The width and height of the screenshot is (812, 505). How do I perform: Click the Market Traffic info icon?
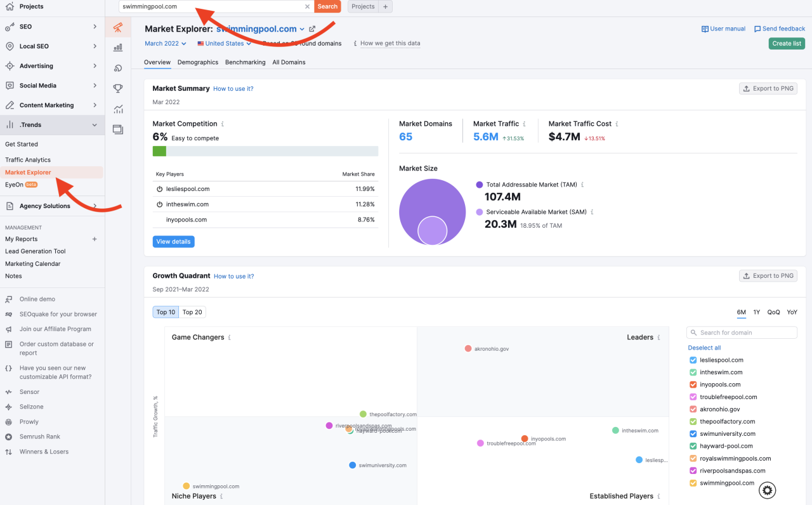[525, 124]
